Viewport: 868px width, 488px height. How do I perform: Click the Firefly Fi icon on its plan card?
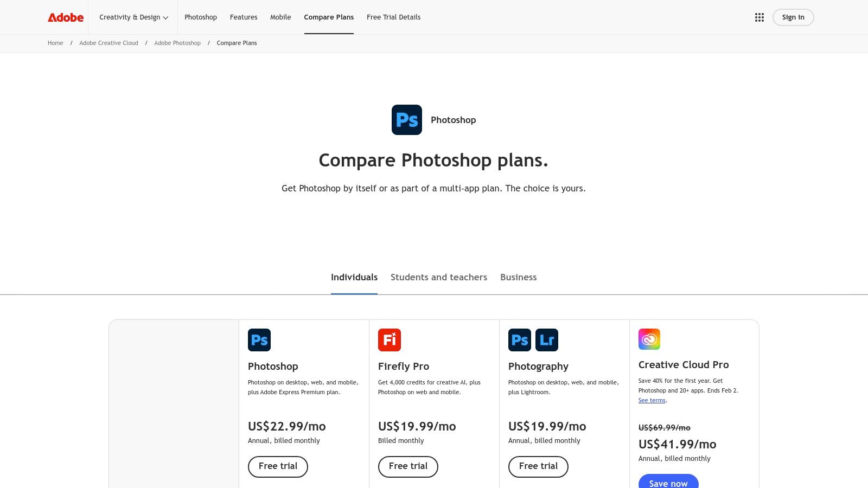point(390,339)
